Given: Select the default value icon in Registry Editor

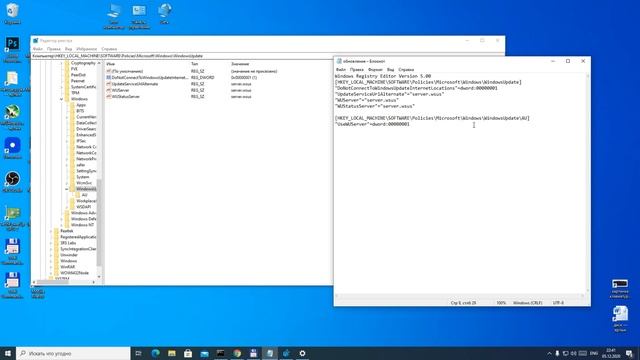Looking at the screenshot, I should click(109, 71).
